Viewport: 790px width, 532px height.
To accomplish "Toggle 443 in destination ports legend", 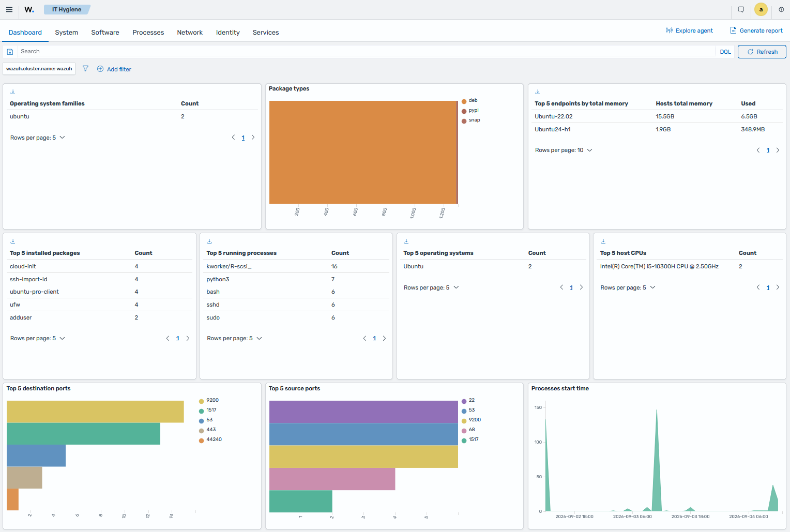I will click(207, 430).
